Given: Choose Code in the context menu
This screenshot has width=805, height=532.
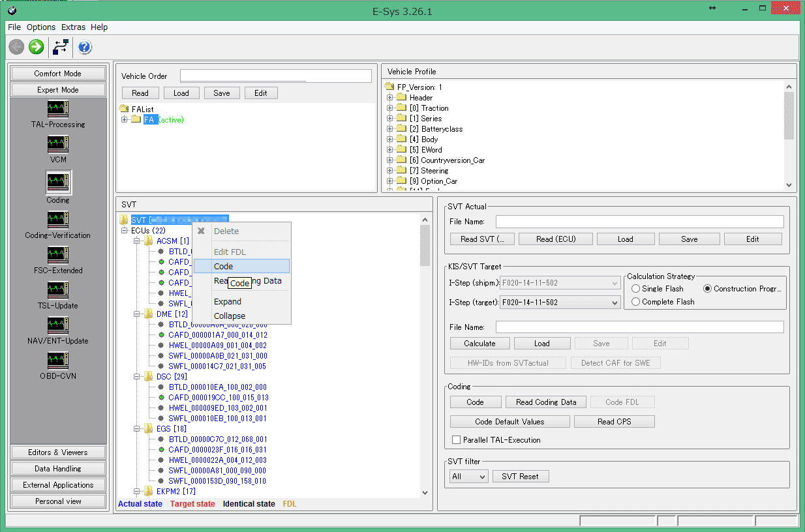Looking at the screenshot, I should click(241, 266).
